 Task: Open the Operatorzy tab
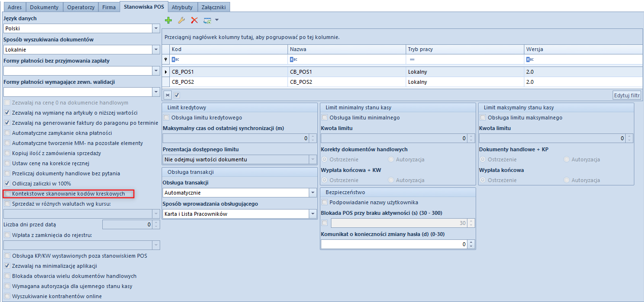tap(81, 7)
